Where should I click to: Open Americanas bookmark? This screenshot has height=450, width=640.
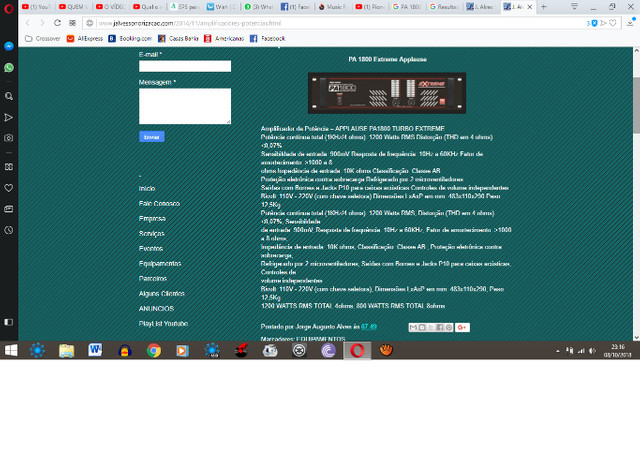tap(224, 38)
